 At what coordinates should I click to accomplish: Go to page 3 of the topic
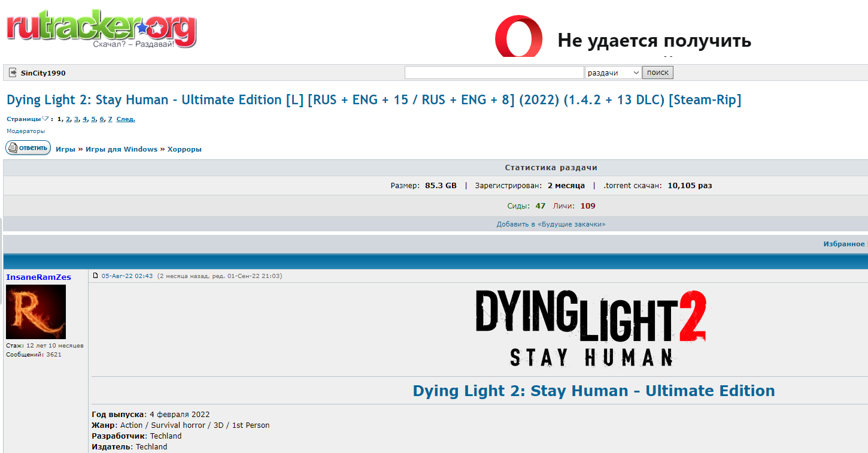tap(77, 119)
